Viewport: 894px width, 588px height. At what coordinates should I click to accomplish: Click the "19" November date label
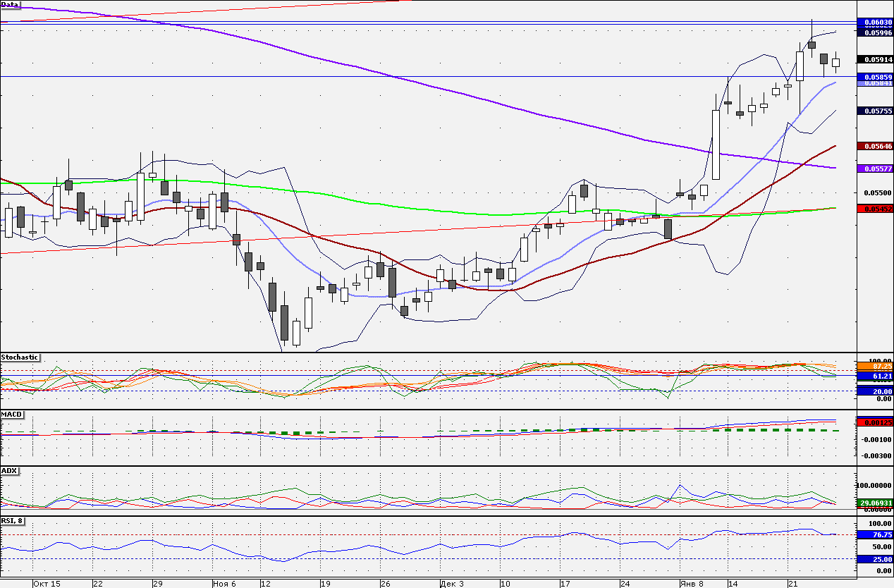point(326,584)
